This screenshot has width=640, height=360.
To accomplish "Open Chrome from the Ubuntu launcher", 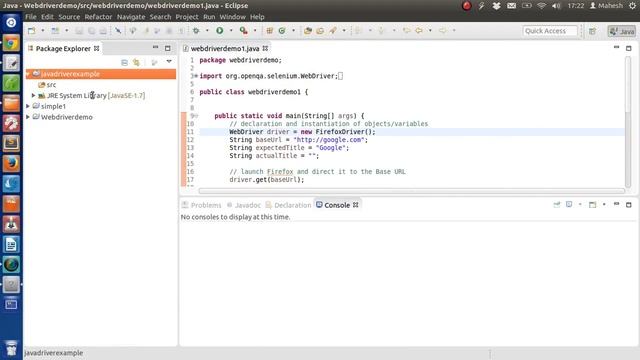I will point(11,43).
